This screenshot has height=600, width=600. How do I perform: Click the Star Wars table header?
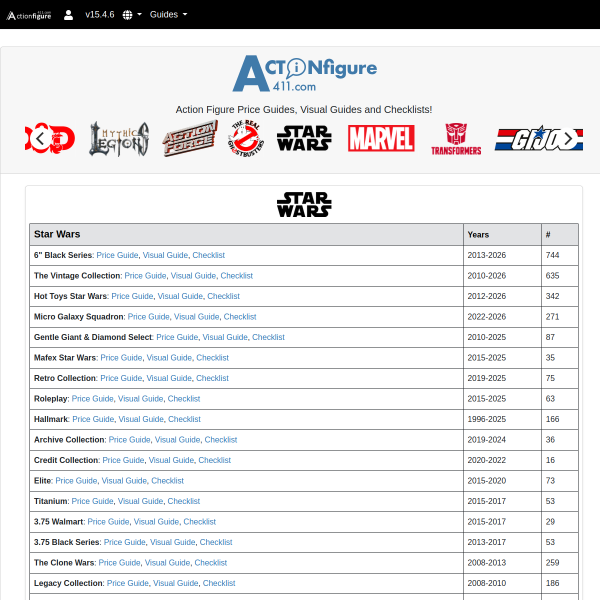(x=246, y=235)
